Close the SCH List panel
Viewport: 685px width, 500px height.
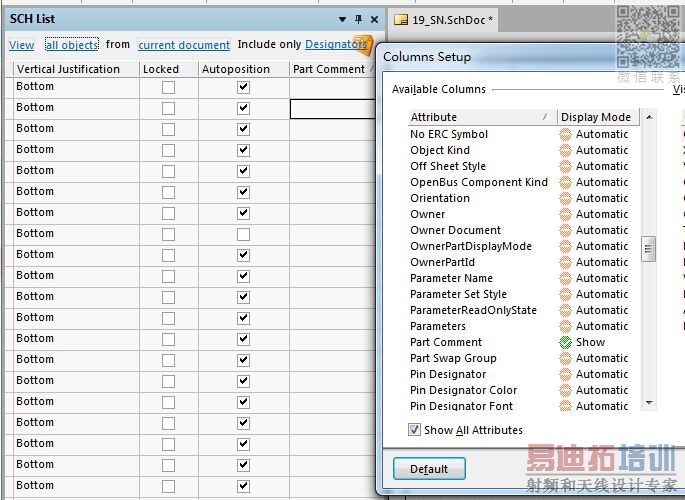tap(374, 19)
